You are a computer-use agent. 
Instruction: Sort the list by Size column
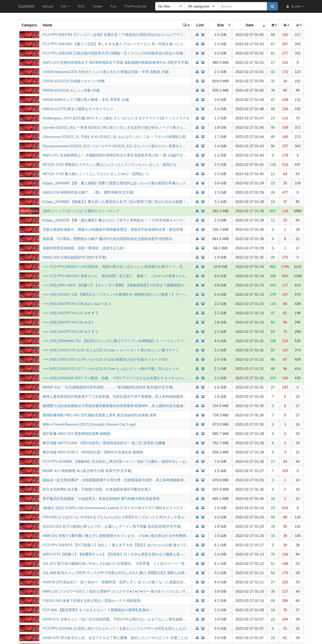pyautogui.click(x=220, y=25)
